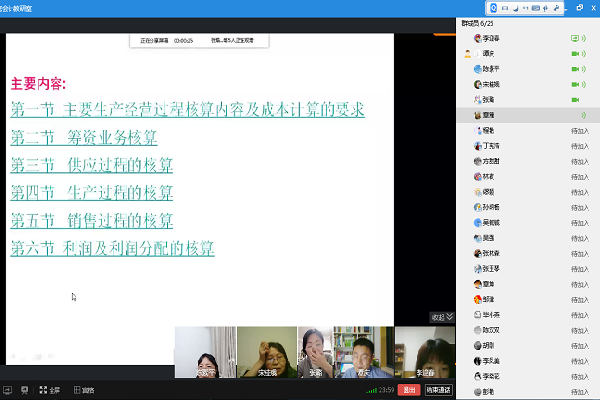Click the green camera icon of the third member
The image size is (600, 400).
point(575,70)
